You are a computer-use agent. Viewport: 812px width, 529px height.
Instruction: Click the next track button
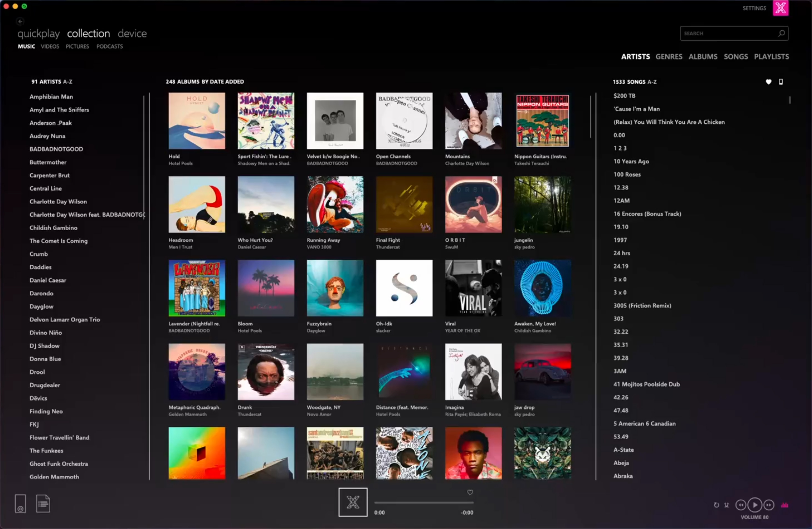769,505
